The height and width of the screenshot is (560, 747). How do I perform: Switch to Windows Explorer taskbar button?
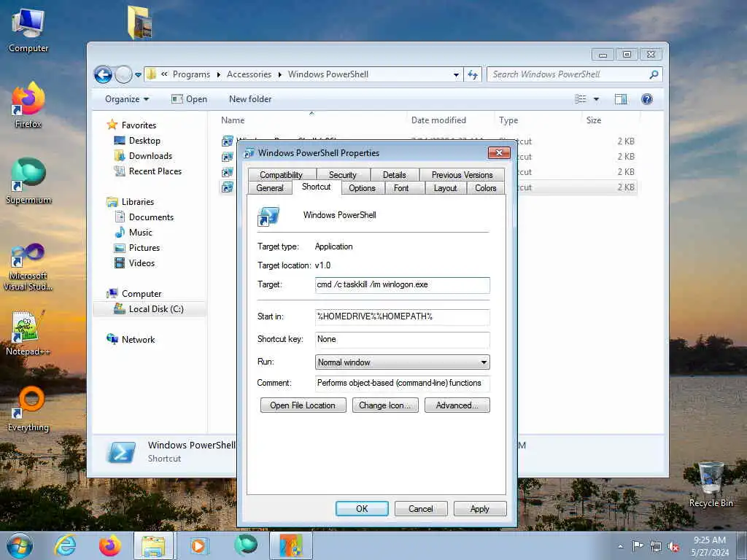[153, 545]
